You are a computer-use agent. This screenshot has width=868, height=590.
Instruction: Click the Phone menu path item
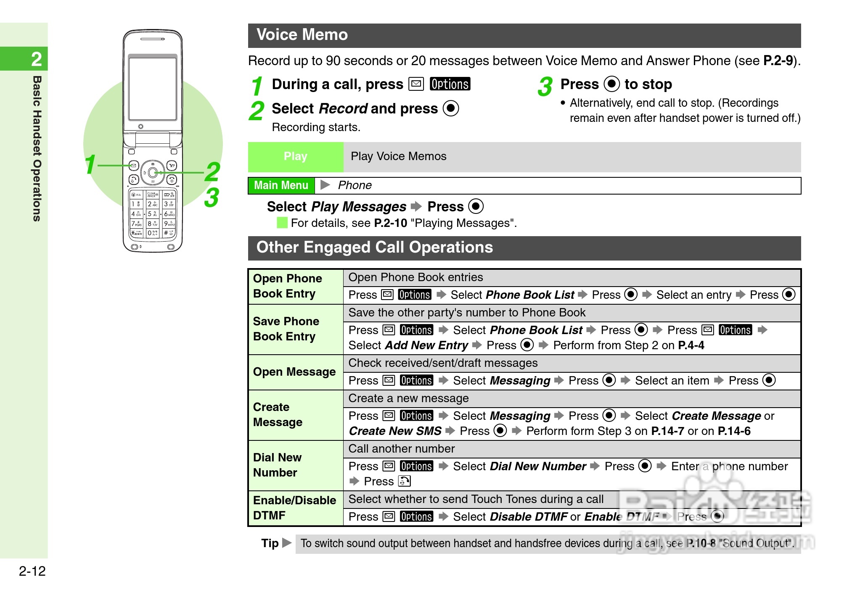coord(355,185)
